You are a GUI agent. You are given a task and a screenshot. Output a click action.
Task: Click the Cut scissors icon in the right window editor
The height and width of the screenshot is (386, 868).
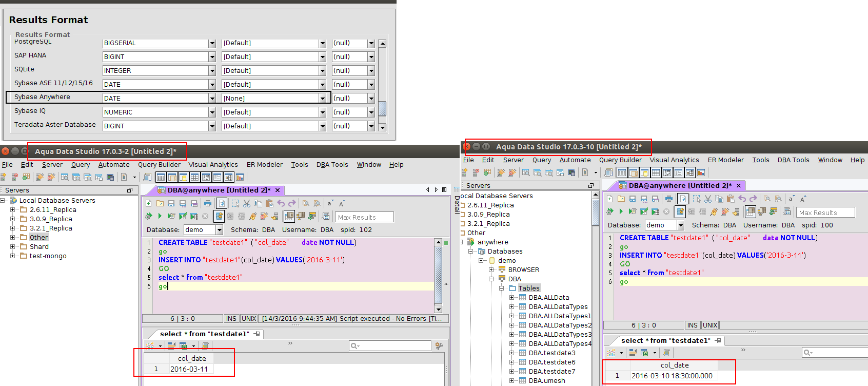pyautogui.click(x=708, y=199)
